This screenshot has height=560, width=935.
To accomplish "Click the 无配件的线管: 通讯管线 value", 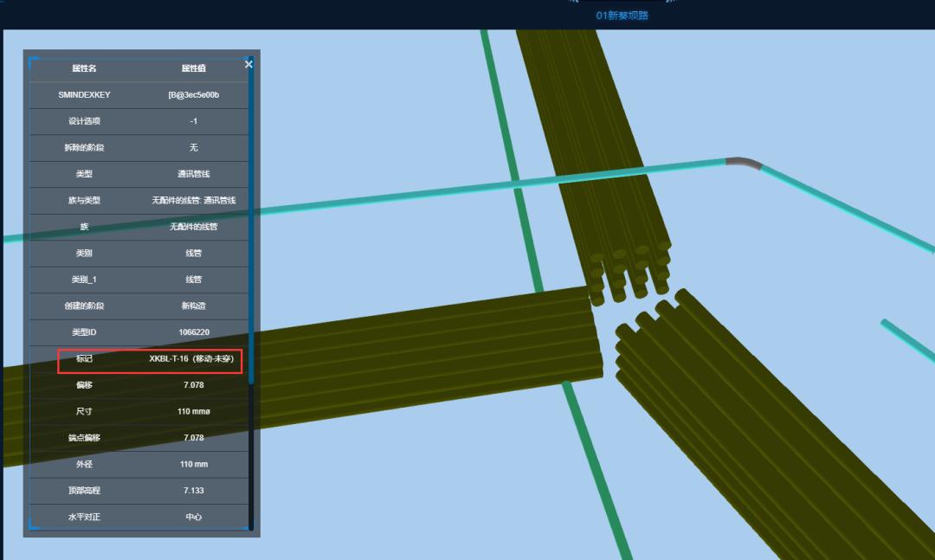I will point(193,201).
